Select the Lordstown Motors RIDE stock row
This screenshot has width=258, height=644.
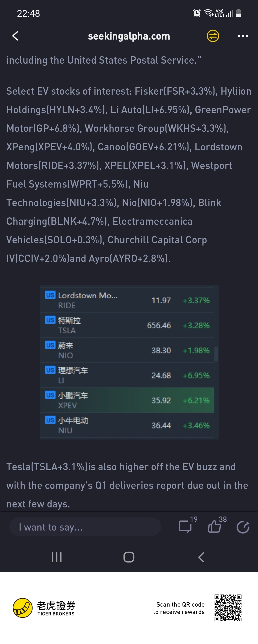click(x=127, y=300)
